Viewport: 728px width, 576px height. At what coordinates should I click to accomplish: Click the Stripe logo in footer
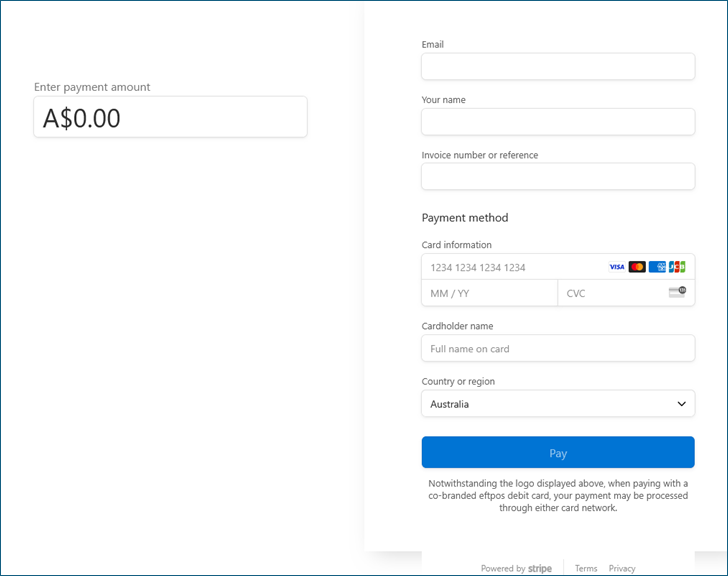pyautogui.click(x=540, y=568)
